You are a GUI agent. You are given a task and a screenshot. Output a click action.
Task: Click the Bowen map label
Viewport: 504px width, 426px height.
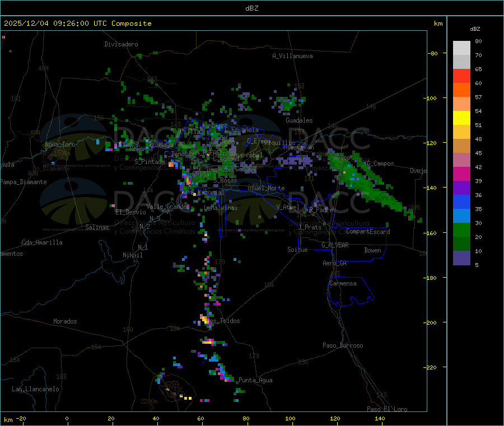coord(372,250)
